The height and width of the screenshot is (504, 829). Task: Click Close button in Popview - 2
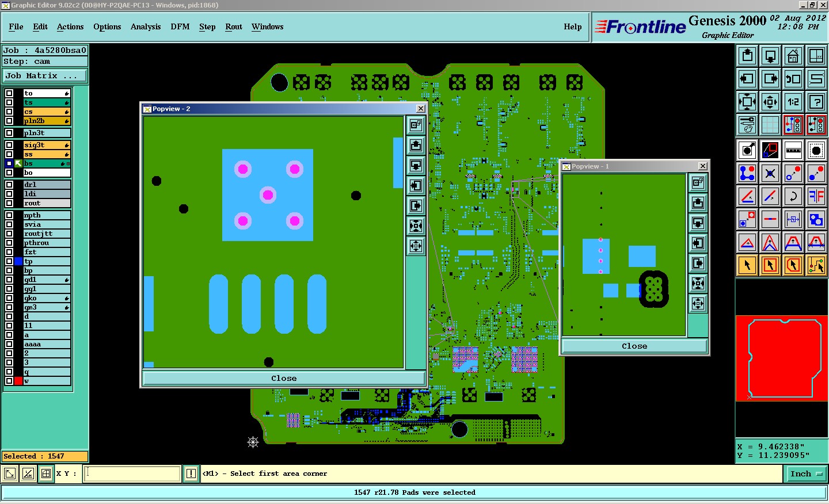pos(284,378)
